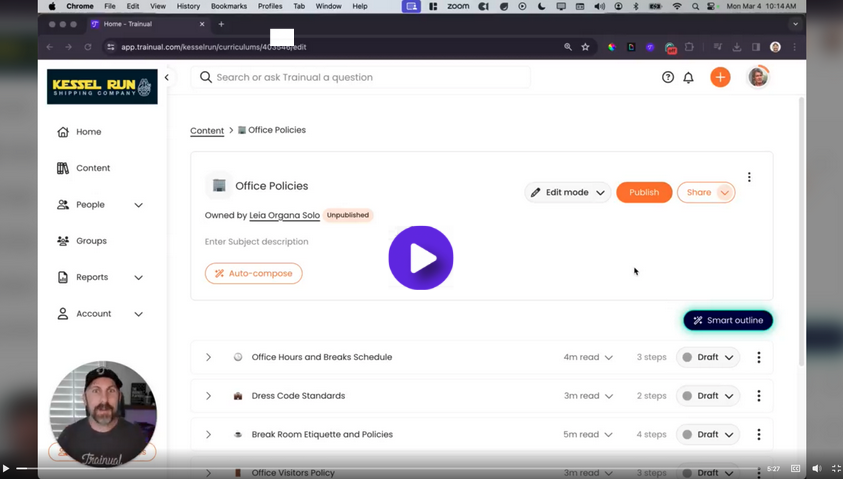The image size is (843, 479).
Task: Expand the Break Room Etiquette and Policies row
Action: click(x=208, y=434)
